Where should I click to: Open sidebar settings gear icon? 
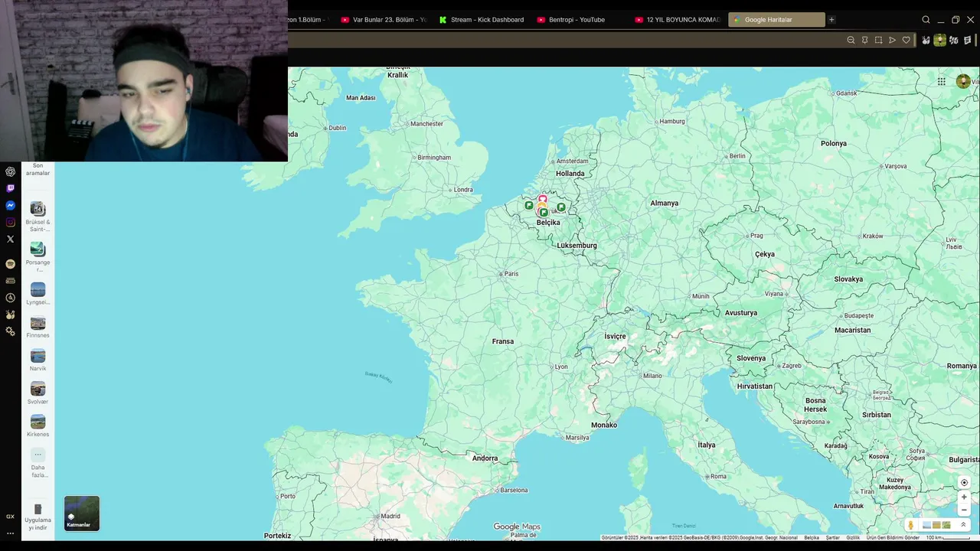coord(10,331)
